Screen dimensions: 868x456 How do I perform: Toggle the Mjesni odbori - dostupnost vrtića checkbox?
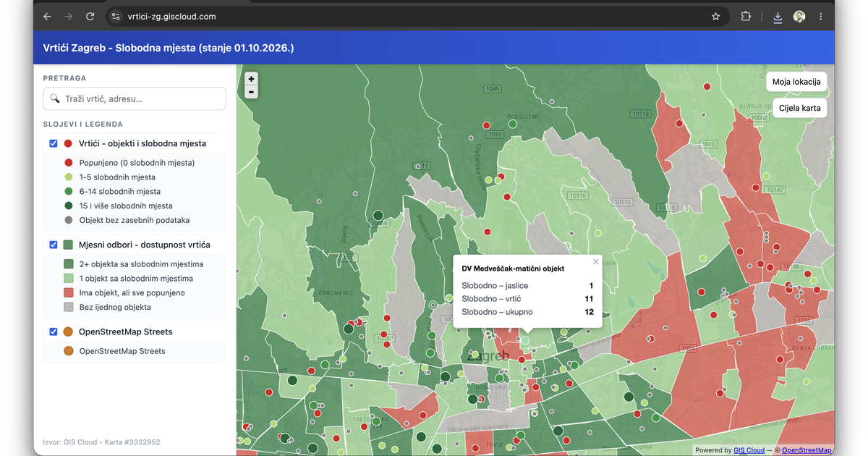54,245
